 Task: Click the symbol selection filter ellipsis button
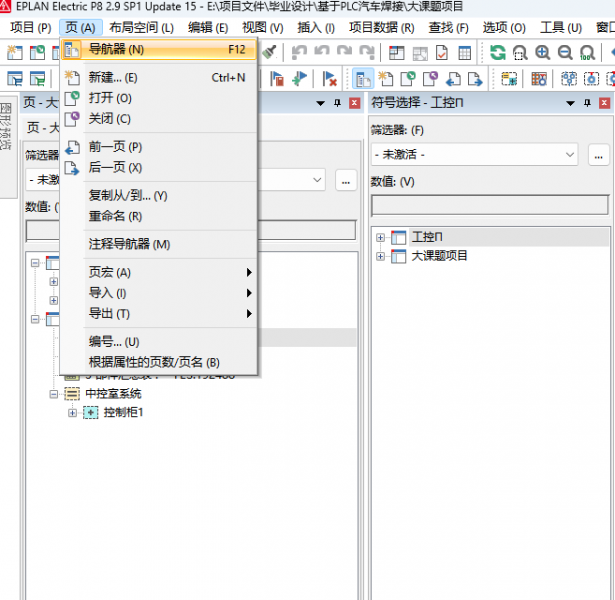599,155
